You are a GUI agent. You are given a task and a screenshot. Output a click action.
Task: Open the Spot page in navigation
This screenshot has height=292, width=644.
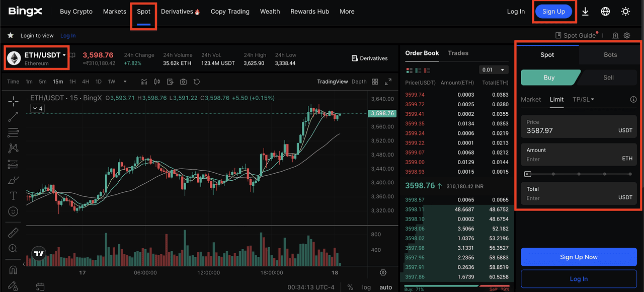[x=143, y=12]
